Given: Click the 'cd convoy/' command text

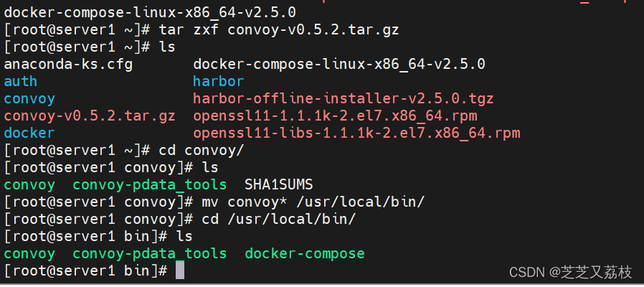Looking at the screenshot, I should click(202, 151).
